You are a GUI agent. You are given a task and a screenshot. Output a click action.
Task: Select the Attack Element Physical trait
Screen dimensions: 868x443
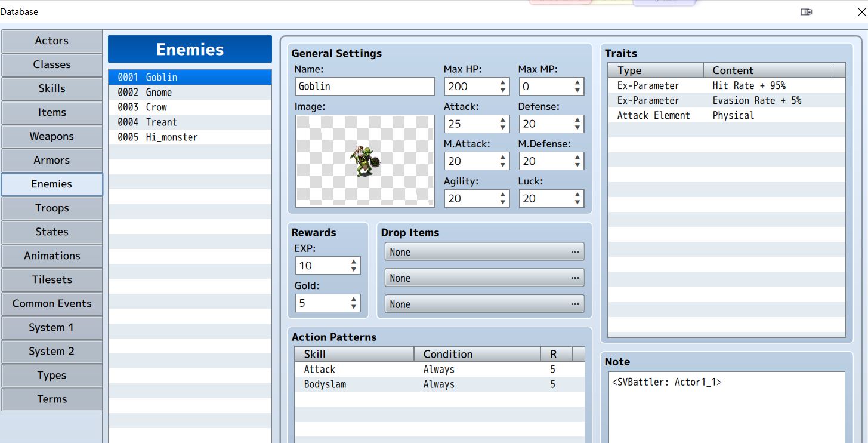point(727,115)
